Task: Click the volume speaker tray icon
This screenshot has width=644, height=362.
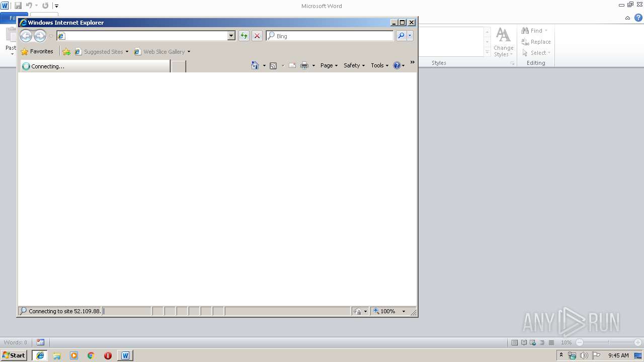Action: tap(584, 355)
